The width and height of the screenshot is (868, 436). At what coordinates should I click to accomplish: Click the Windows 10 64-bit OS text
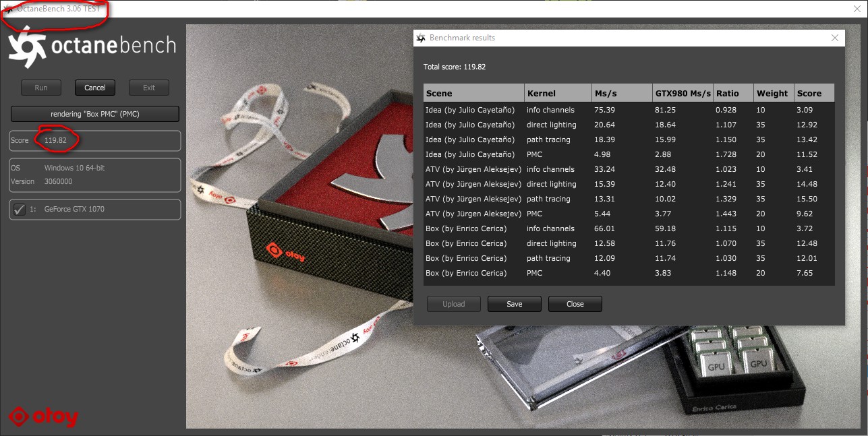tap(76, 168)
